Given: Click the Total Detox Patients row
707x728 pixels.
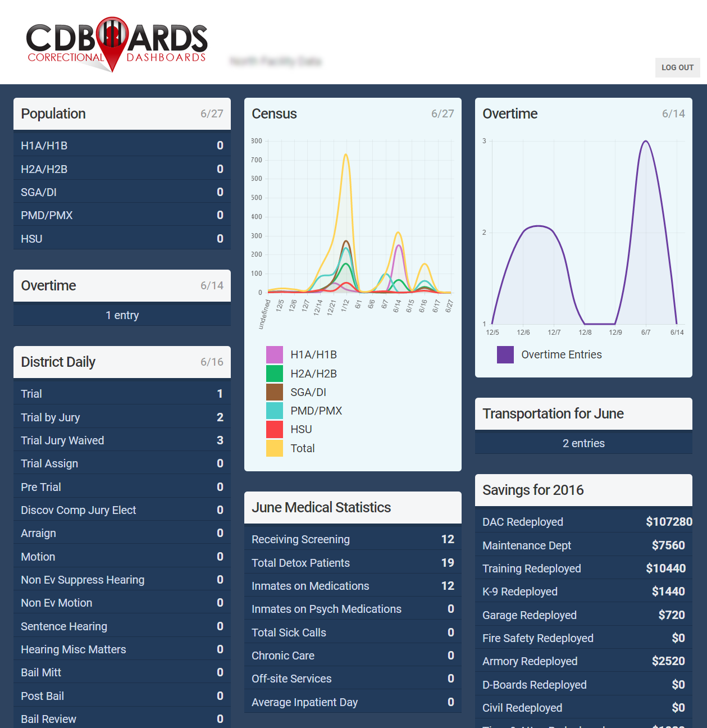Looking at the screenshot, I should (353, 563).
